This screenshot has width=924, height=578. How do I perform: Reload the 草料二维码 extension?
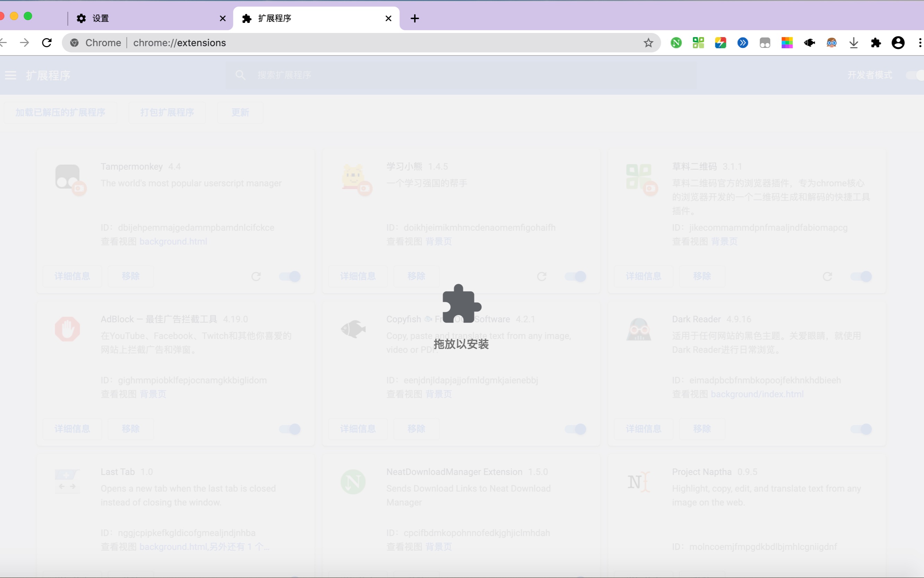(x=827, y=277)
